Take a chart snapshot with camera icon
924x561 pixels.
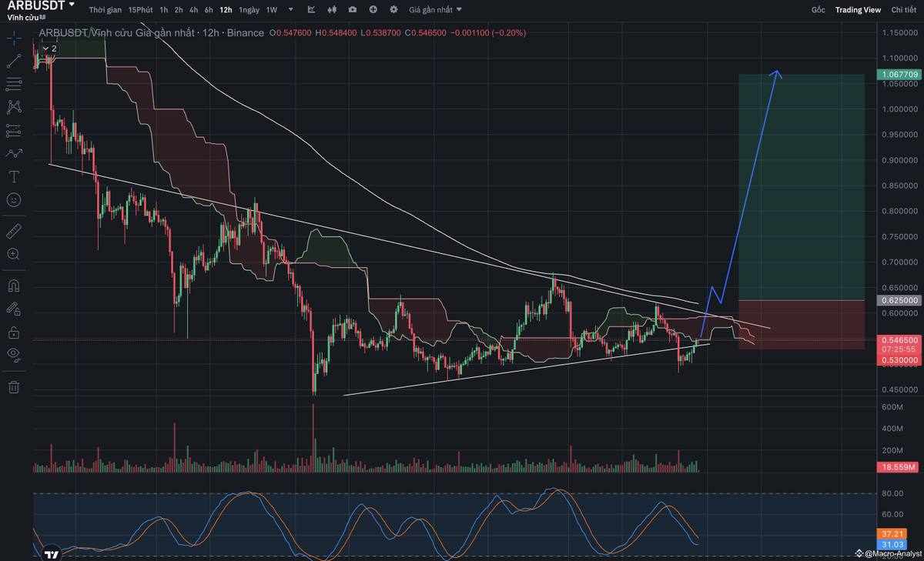352,10
